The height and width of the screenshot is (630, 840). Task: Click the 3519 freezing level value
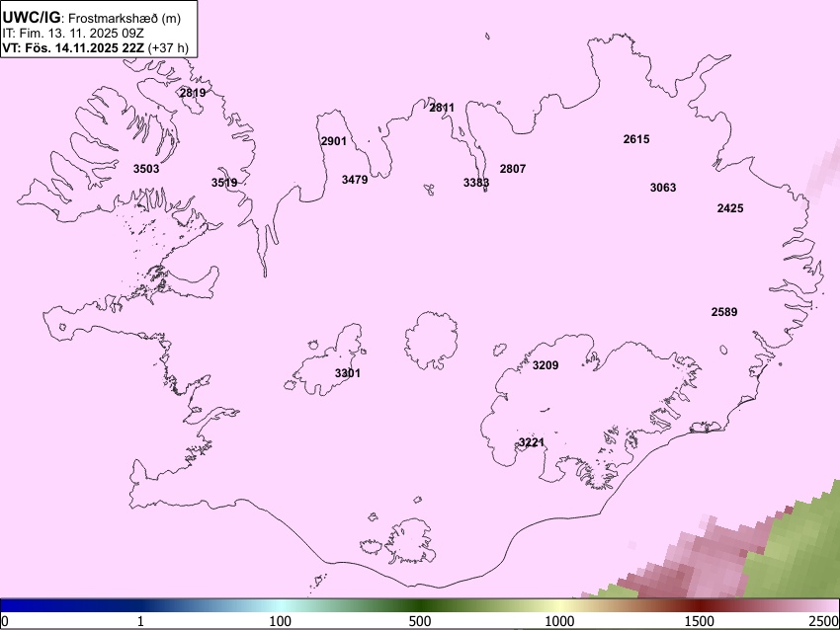[x=224, y=183]
